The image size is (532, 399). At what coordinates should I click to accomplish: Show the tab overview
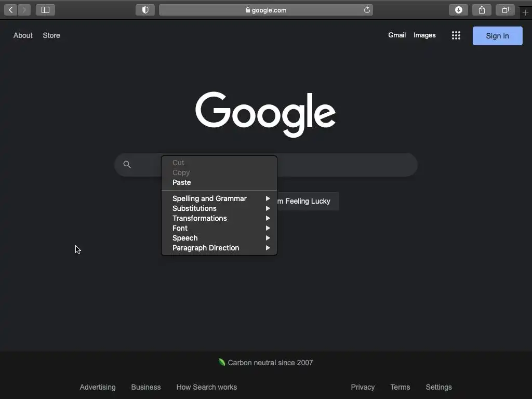(505, 10)
